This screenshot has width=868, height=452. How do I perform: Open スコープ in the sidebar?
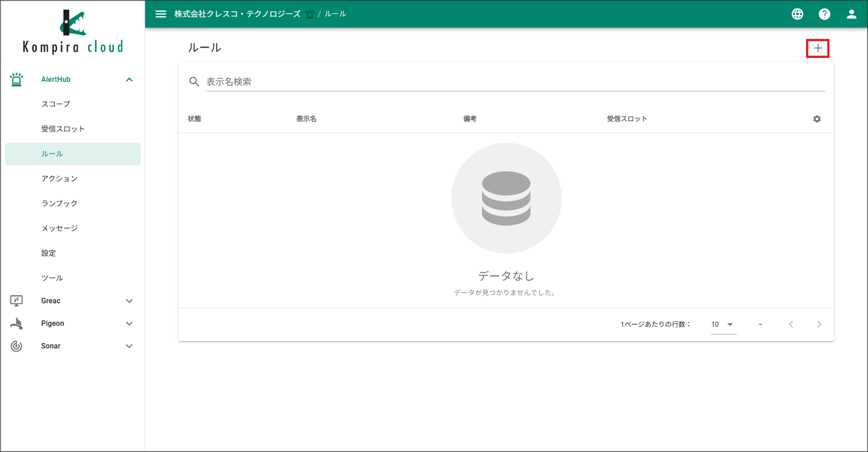73,104
